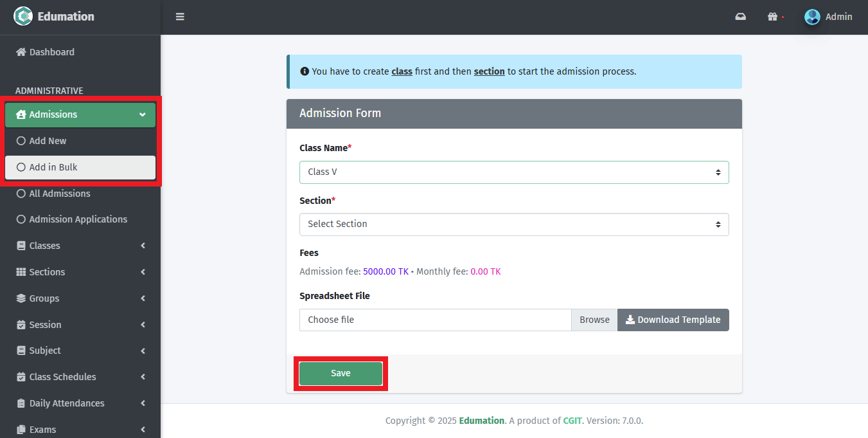Click the Choose file input field

[435, 320]
